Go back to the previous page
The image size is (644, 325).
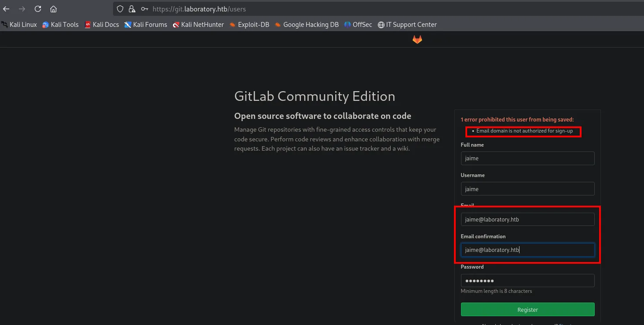tap(6, 9)
